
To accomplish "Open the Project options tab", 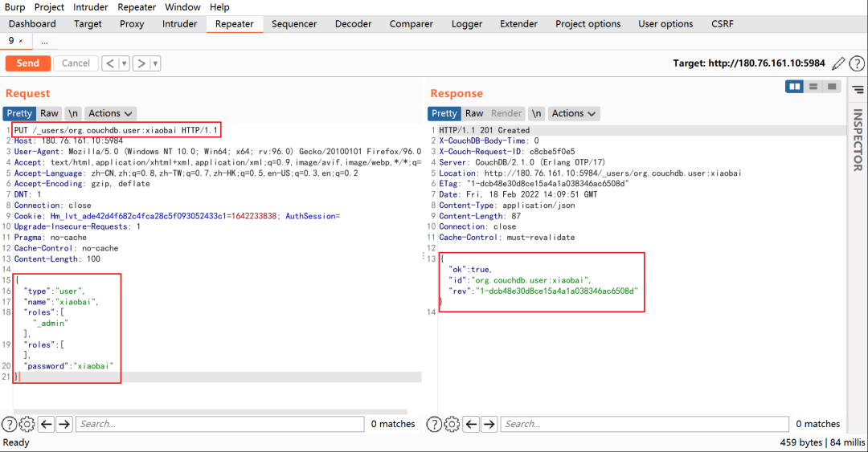I will pyautogui.click(x=588, y=24).
